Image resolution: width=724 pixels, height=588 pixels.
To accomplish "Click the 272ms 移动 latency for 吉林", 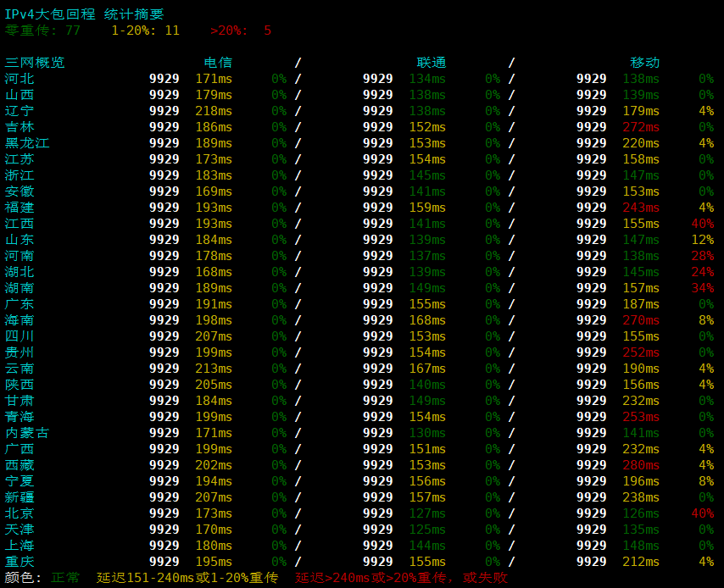I will [641, 127].
